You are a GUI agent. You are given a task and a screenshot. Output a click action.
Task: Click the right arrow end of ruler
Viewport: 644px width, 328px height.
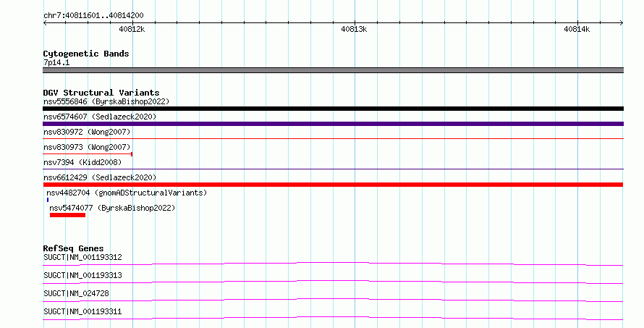(x=622, y=23)
